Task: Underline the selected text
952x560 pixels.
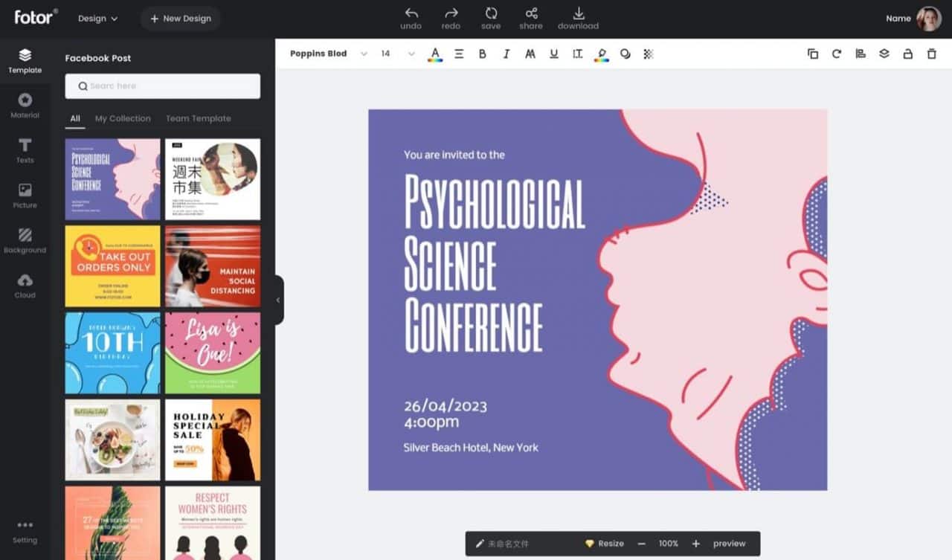Action: click(554, 54)
